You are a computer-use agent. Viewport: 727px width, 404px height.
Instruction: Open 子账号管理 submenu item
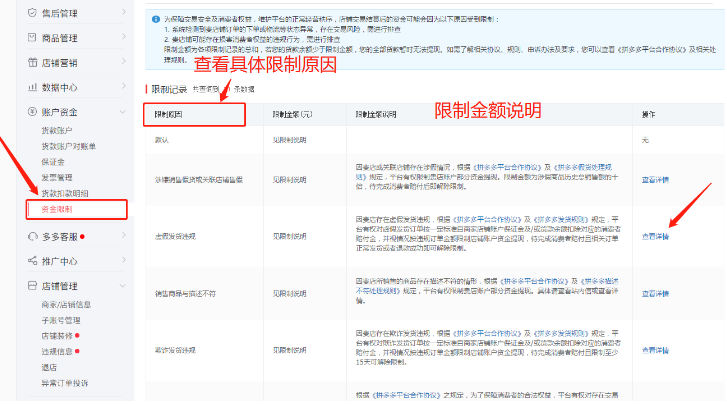[x=61, y=321]
